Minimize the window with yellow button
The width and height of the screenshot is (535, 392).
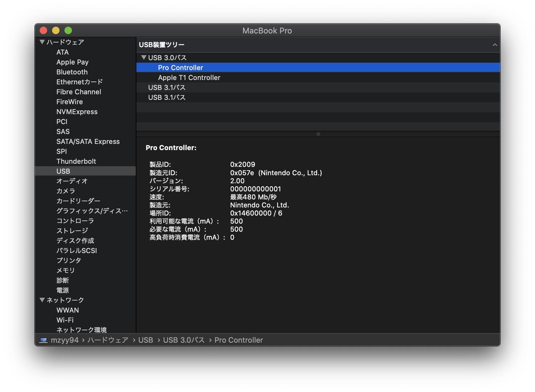click(x=56, y=30)
